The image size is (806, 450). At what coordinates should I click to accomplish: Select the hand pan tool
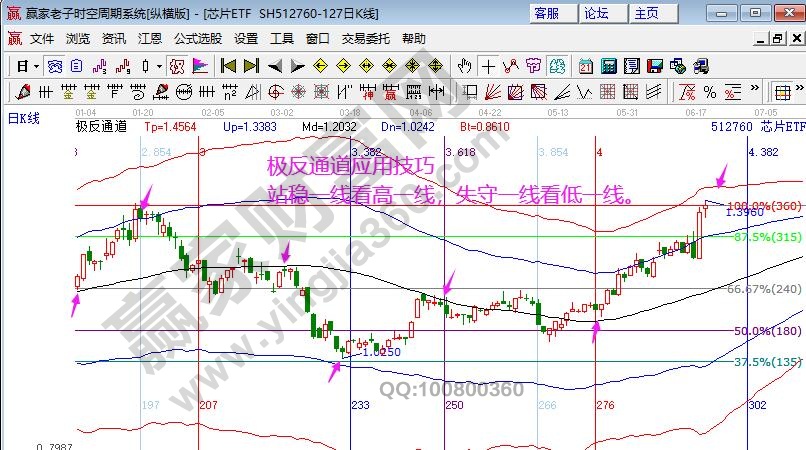click(x=464, y=66)
